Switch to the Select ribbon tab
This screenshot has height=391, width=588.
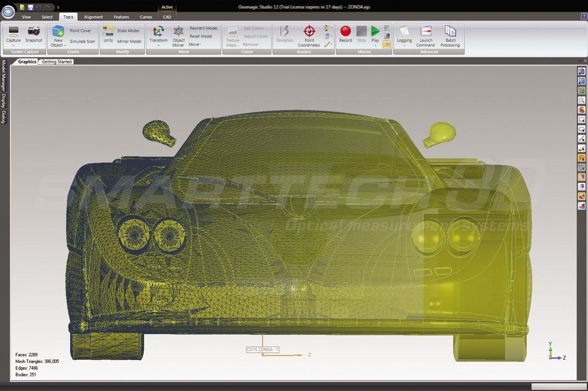point(47,17)
